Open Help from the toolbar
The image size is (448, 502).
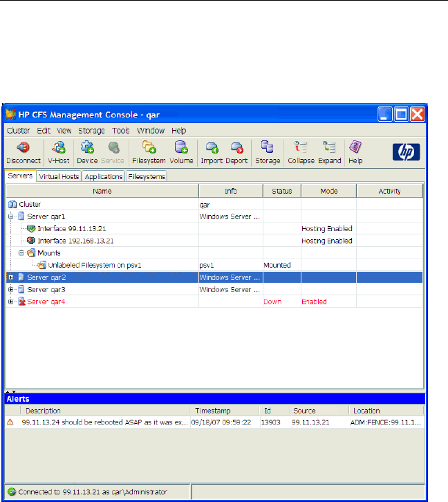coord(355,147)
